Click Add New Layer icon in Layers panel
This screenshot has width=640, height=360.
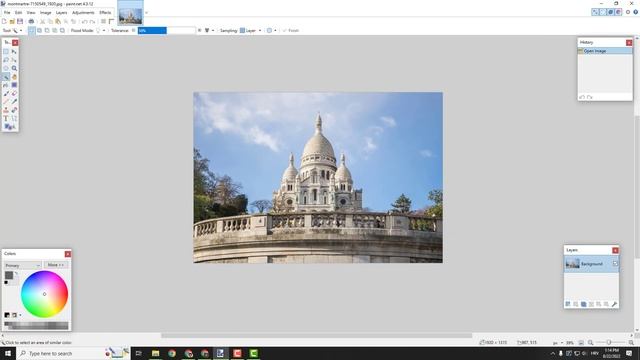coord(568,304)
